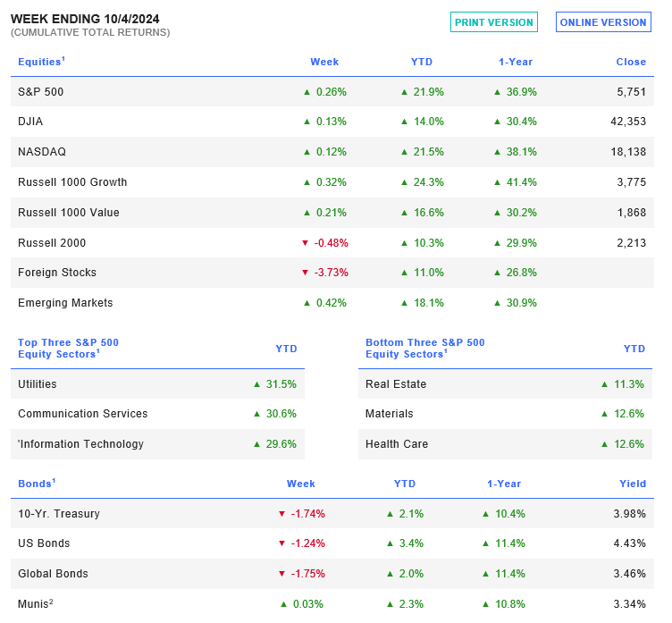This screenshot has width=672, height=623.
Task: Click S&P 500 close value 5,751
Action: pyautogui.click(x=631, y=92)
